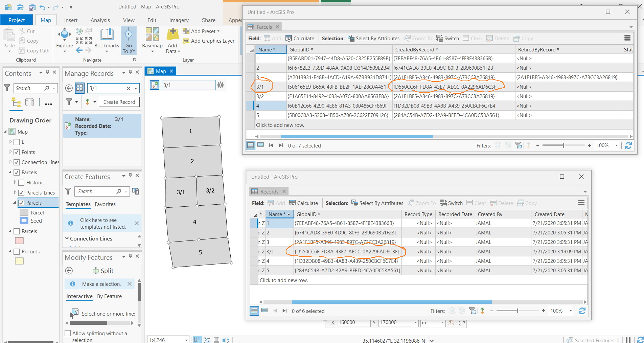Click to add new row in Parcels table
The image size is (644, 343).
280,125
